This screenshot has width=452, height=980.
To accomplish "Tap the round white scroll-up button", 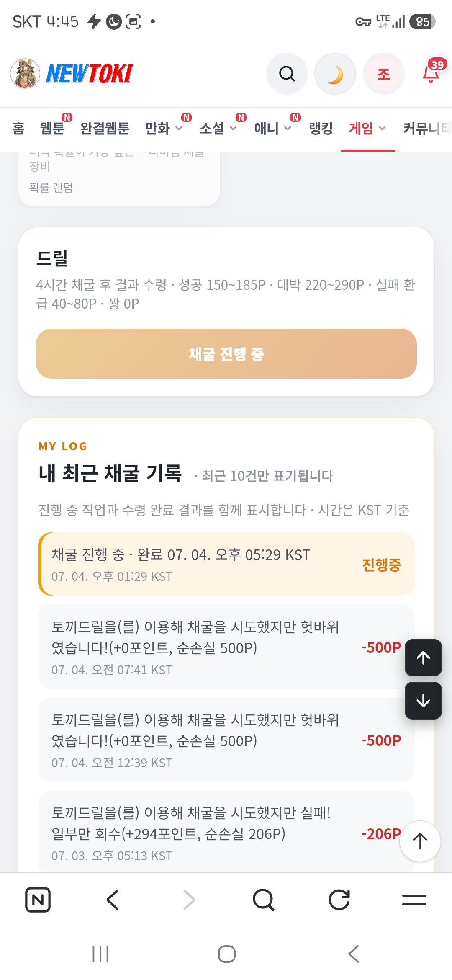I will [x=420, y=841].
